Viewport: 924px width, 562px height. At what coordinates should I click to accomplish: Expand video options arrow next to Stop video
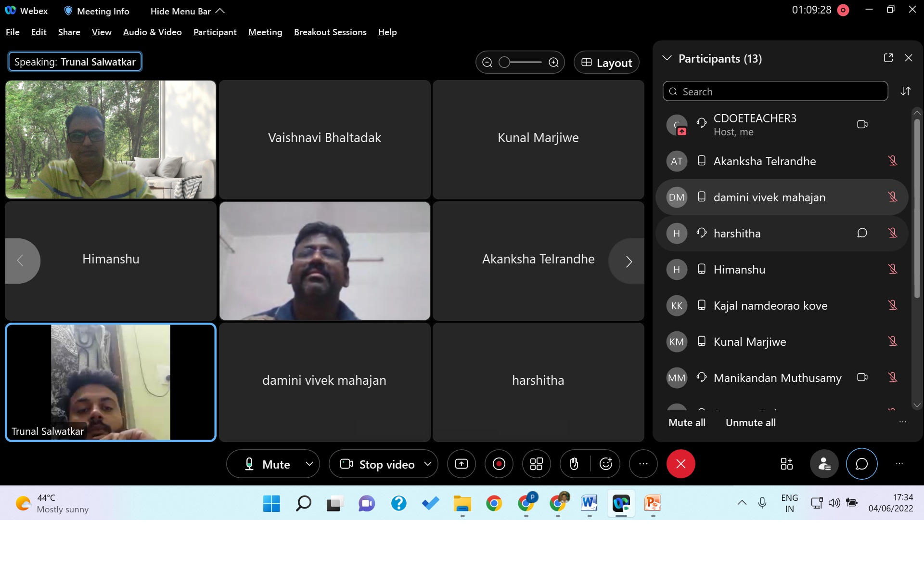(427, 464)
